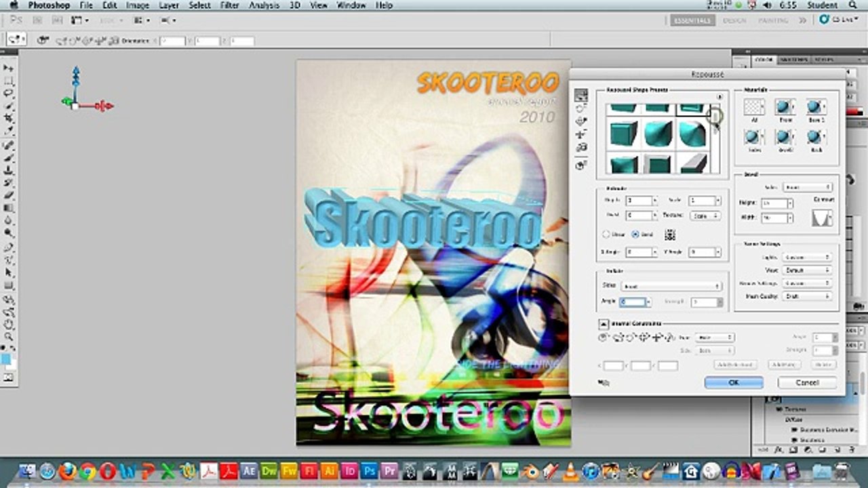The height and width of the screenshot is (488, 868).
Task: Open the Lights dropdown in Scene Settings
Action: pyautogui.click(x=807, y=258)
